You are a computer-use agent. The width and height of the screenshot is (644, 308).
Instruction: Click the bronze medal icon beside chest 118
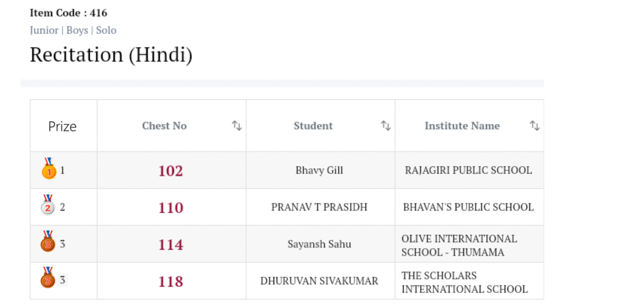tap(48, 279)
